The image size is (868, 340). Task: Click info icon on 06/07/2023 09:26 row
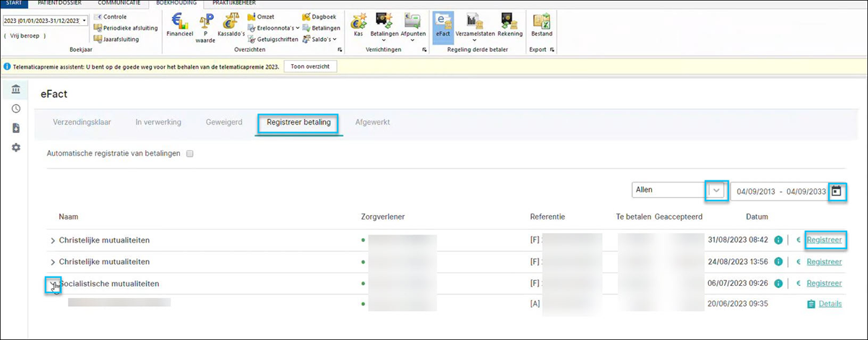(779, 284)
